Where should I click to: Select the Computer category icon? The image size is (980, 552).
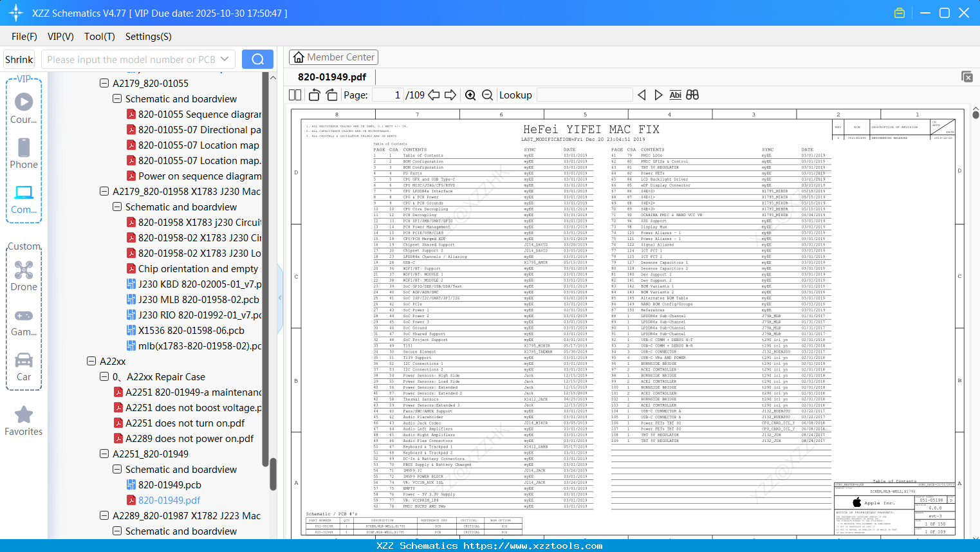(x=24, y=199)
